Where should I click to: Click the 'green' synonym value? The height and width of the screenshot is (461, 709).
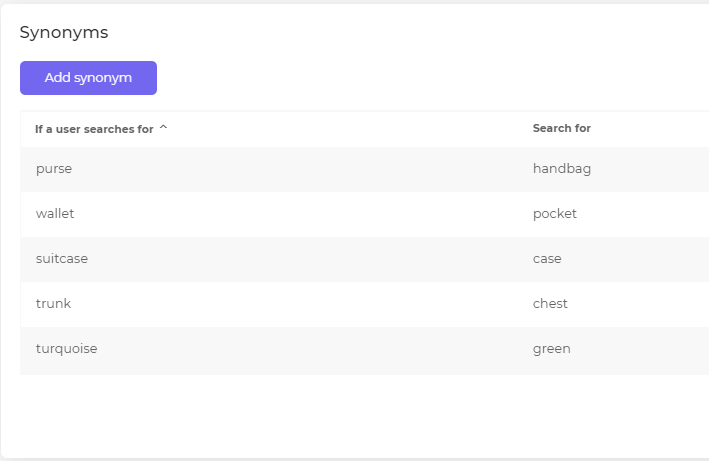[x=551, y=349]
